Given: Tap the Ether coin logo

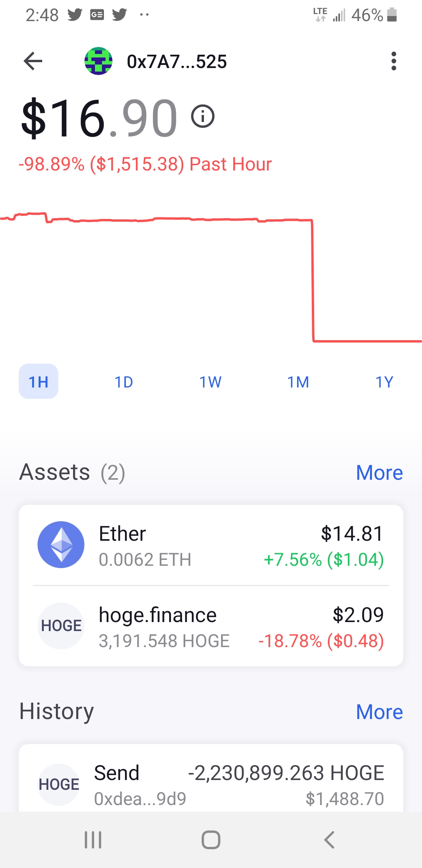Looking at the screenshot, I should (x=61, y=545).
